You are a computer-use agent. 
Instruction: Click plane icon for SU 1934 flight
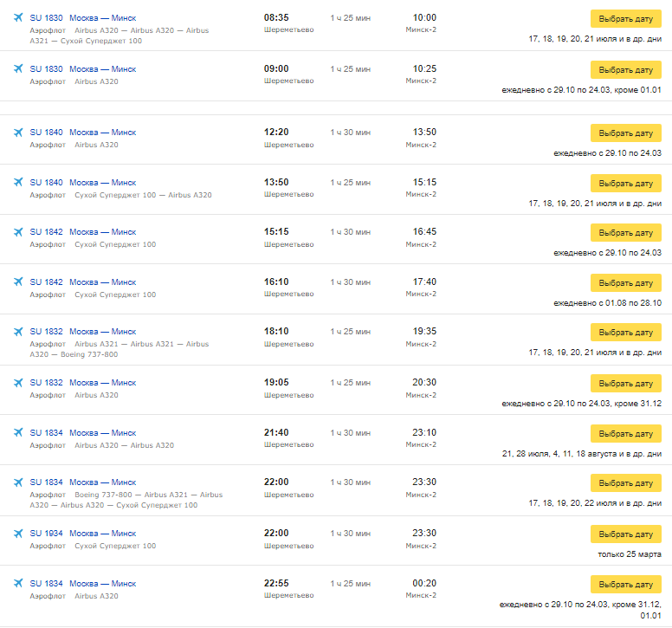18,534
